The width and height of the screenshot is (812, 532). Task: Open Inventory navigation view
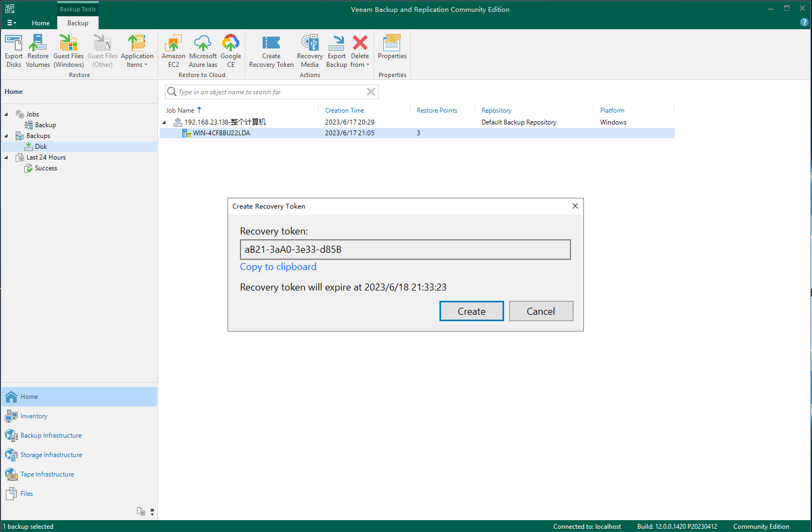(79, 416)
